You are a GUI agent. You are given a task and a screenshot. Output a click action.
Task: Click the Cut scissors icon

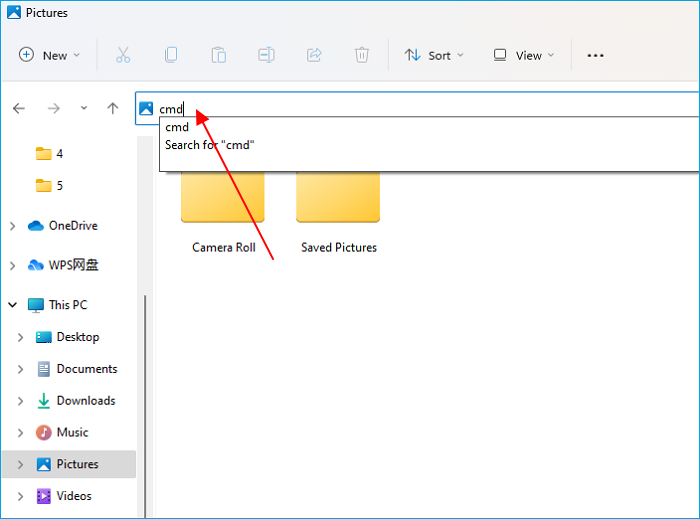(123, 55)
